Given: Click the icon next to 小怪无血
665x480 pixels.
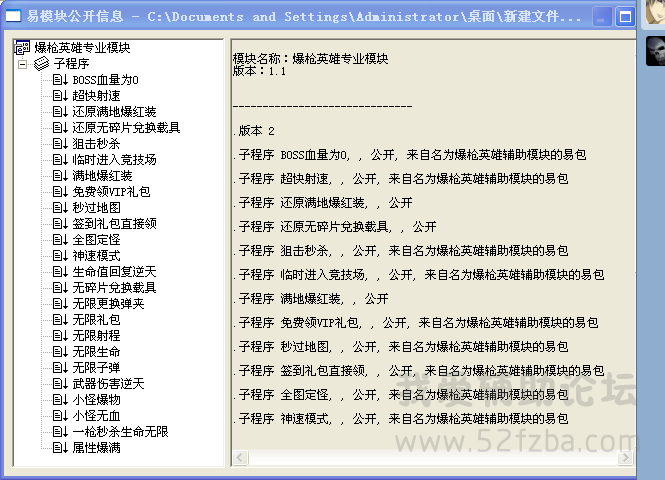Looking at the screenshot, I should pos(60,416).
